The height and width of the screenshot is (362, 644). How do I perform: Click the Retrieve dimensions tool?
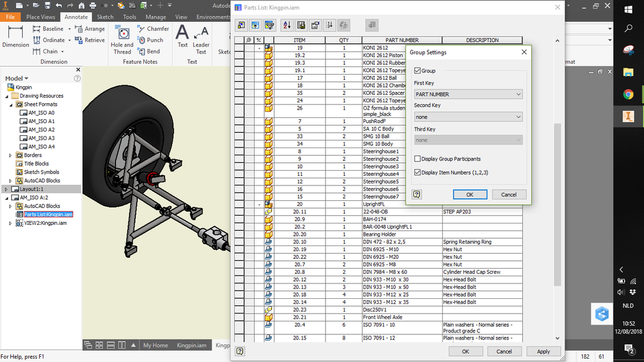point(90,40)
